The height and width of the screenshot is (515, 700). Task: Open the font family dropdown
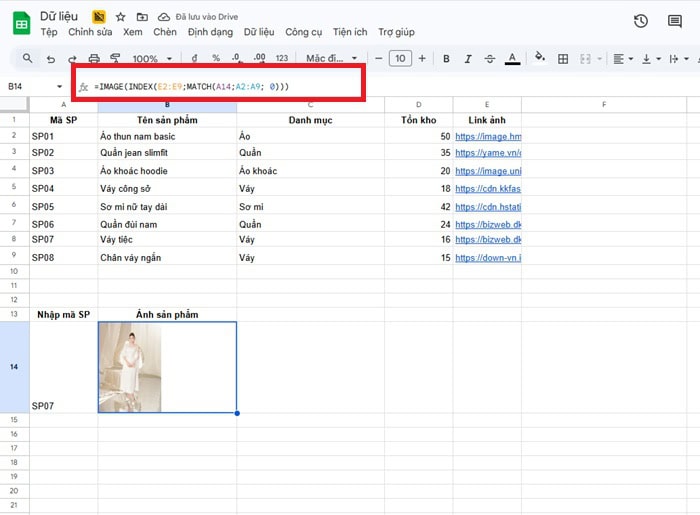[x=331, y=59]
